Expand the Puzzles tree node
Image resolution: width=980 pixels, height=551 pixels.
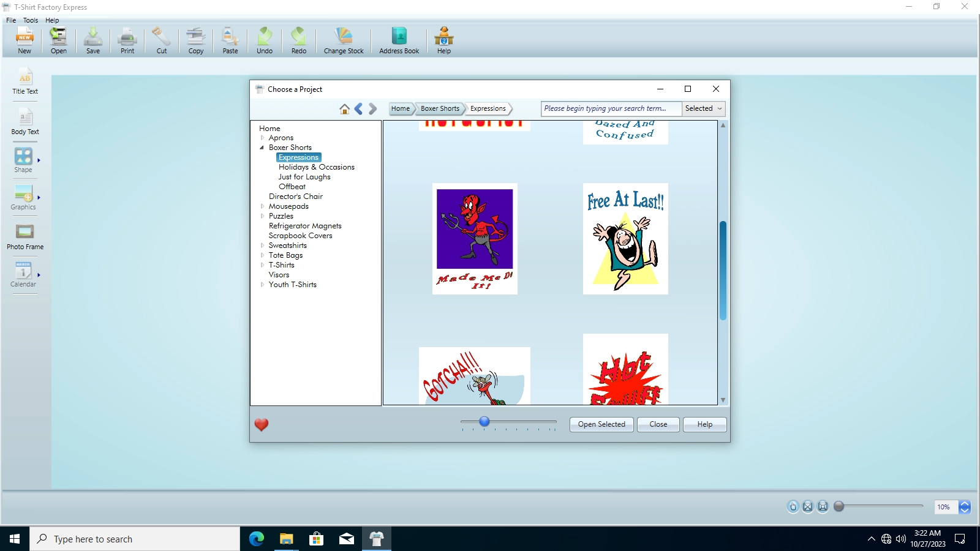click(262, 216)
